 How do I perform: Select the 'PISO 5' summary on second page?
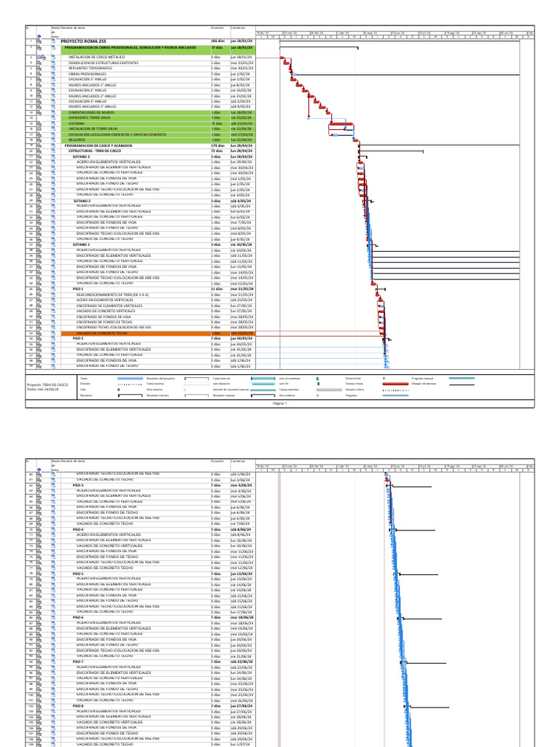point(77,573)
